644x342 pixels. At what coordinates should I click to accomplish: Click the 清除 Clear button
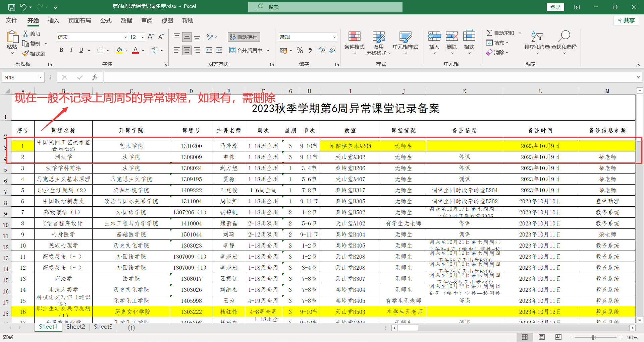coord(497,52)
